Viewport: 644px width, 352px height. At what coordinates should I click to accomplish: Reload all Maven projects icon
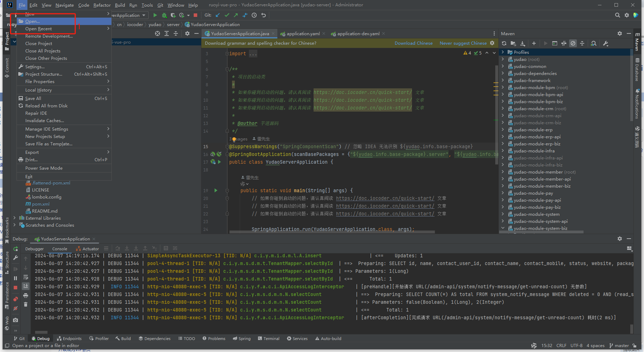[x=504, y=43]
